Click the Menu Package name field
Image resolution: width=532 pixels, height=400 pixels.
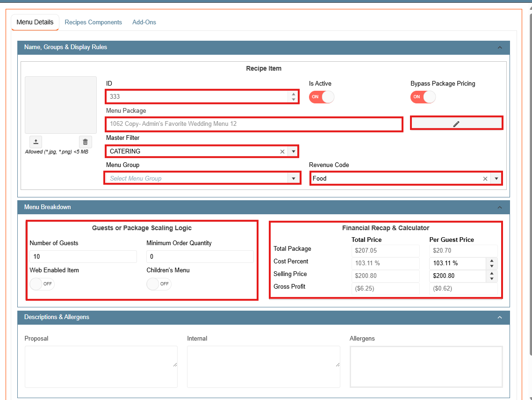pos(254,124)
